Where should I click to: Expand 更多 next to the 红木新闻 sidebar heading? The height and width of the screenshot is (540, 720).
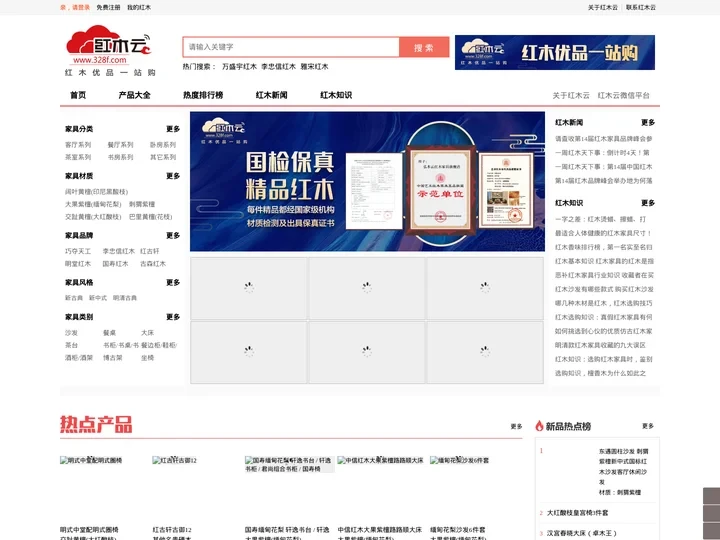[648, 123]
